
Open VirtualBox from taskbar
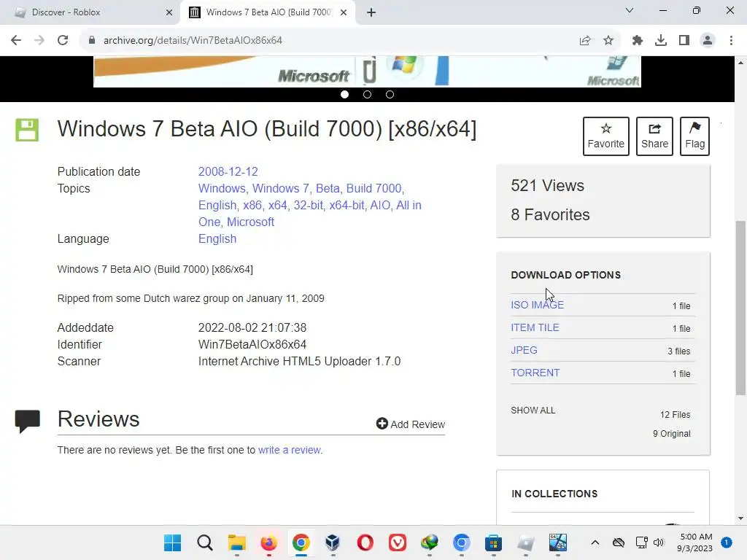tap(333, 542)
